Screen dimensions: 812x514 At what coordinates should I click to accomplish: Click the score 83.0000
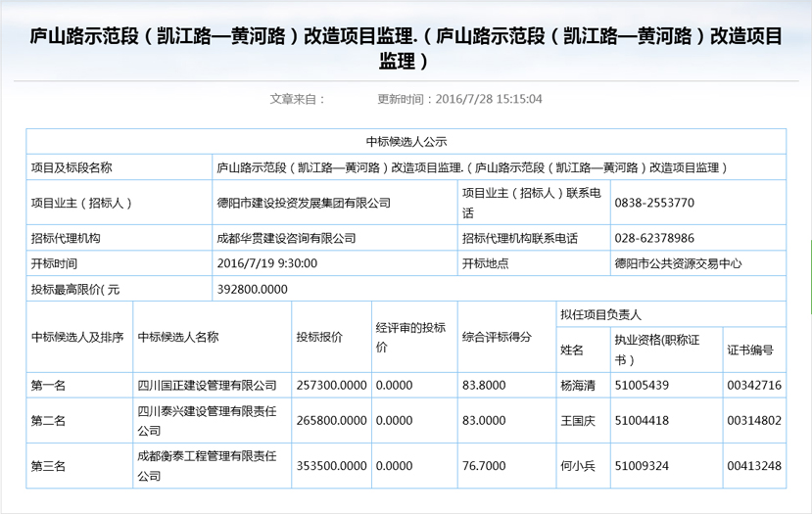484,420
